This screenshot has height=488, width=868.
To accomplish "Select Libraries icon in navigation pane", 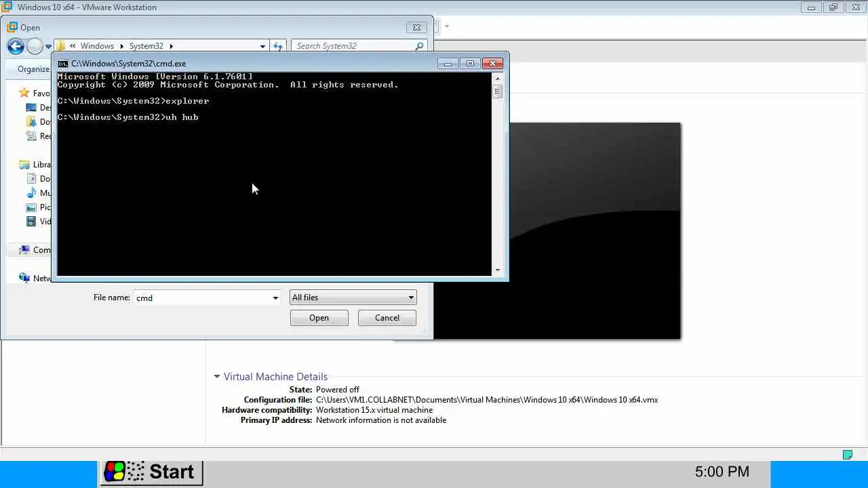I will (24, 165).
